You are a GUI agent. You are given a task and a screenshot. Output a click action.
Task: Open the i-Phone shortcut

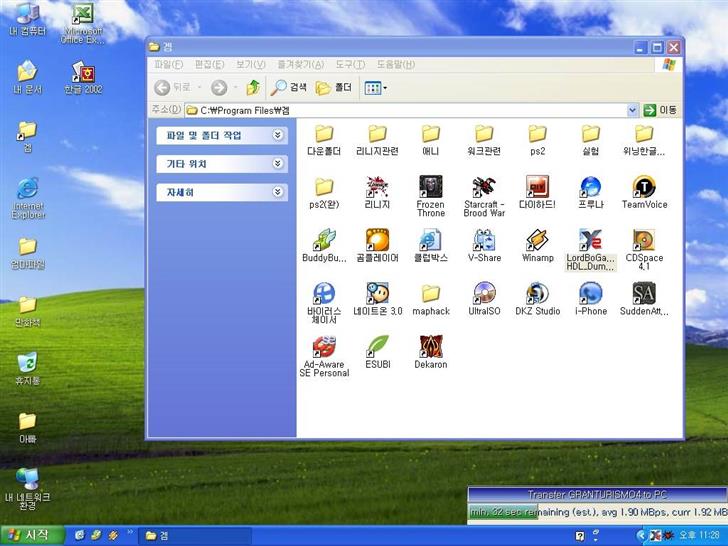click(591, 299)
